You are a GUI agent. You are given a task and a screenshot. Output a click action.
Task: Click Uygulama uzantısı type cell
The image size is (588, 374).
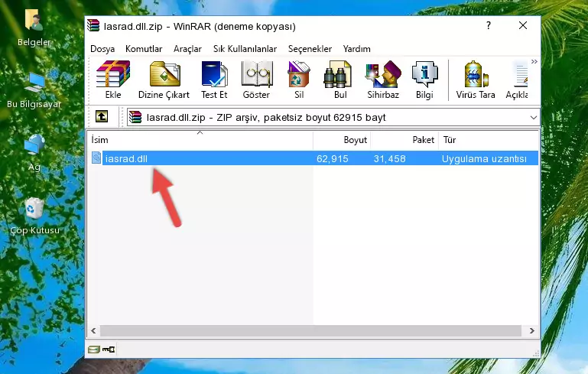coord(484,158)
